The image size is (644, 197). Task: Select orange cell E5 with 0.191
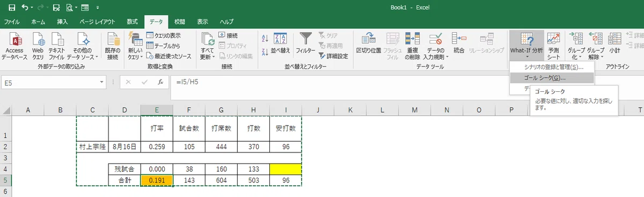pyautogui.click(x=157, y=180)
